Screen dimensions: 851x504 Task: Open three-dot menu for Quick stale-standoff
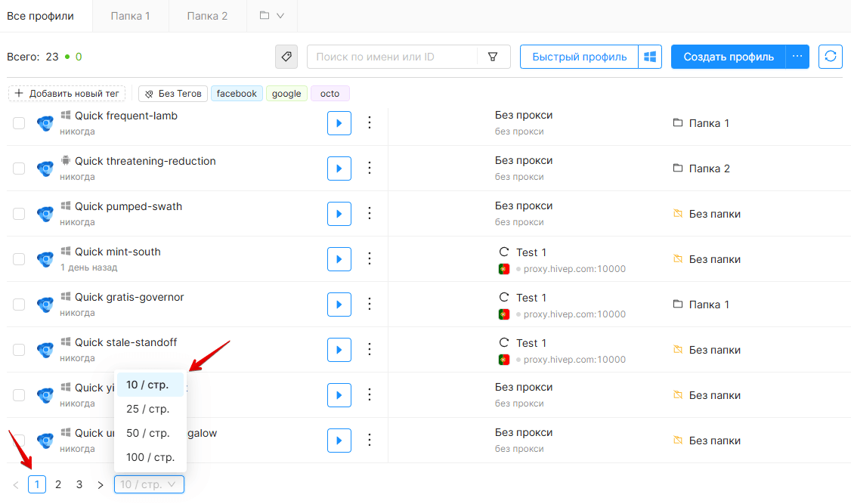click(370, 349)
